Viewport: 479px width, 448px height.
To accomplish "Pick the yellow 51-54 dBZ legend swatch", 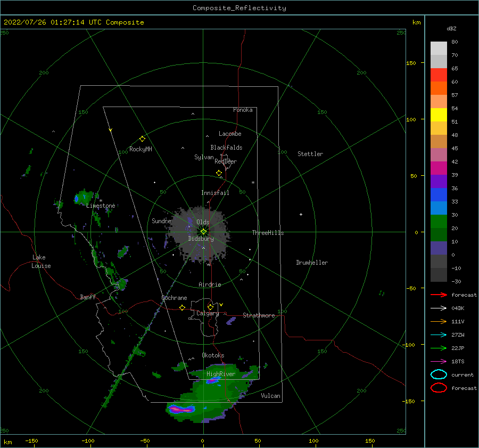I will pos(439,115).
